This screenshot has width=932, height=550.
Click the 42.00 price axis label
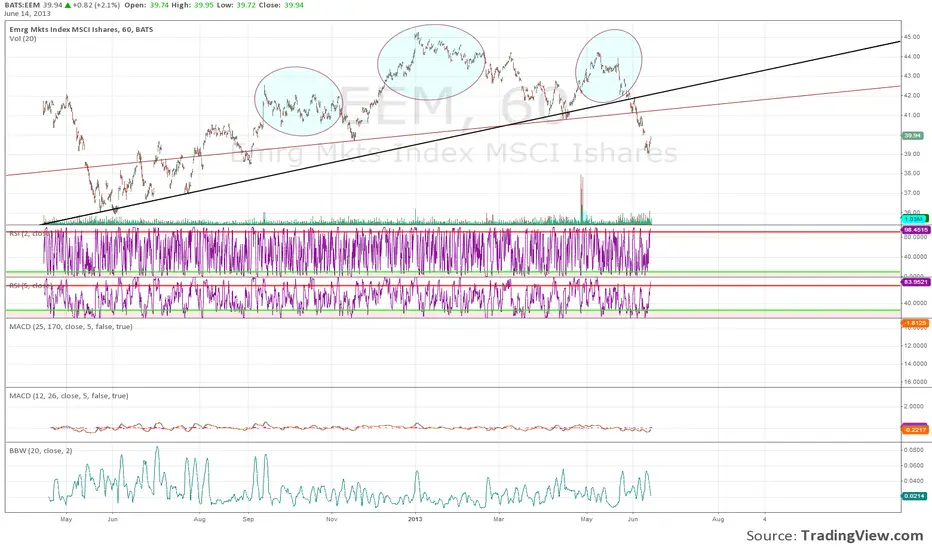[x=912, y=95]
